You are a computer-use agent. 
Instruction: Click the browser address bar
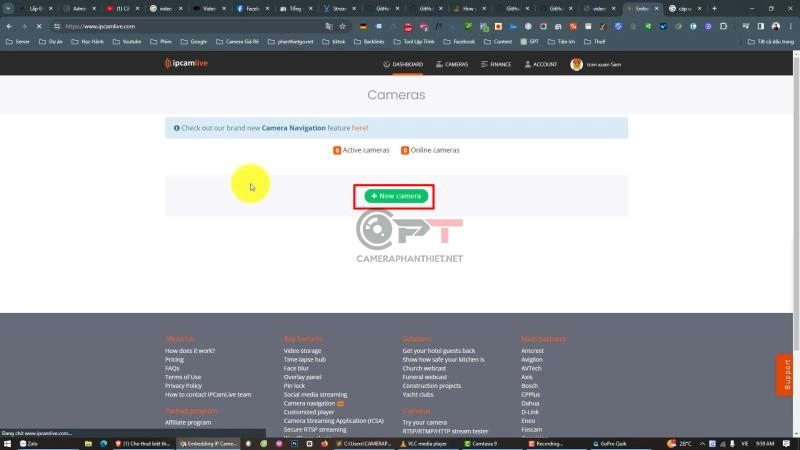(200, 26)
